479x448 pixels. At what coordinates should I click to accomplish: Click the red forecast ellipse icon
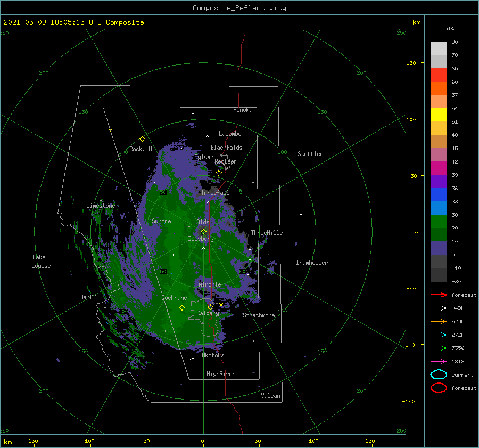click(x=439, y=388)
